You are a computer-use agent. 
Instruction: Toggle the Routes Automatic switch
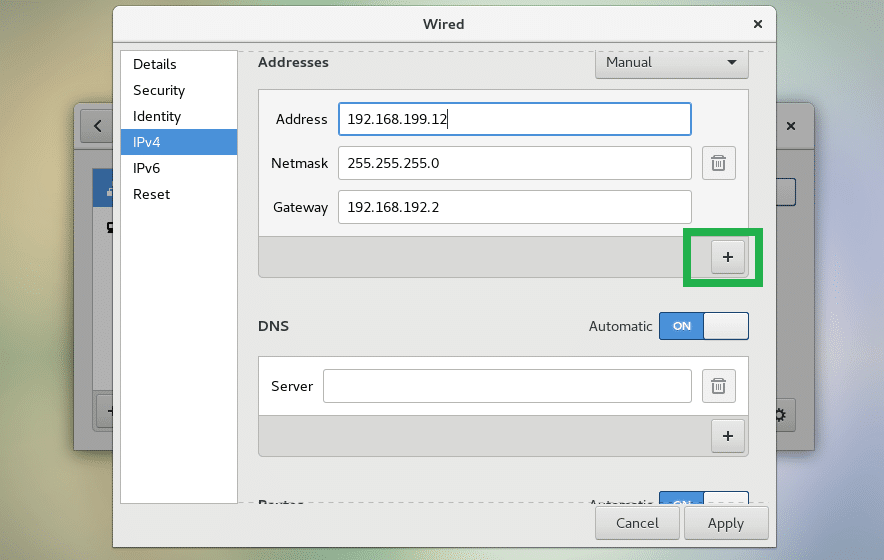coord(703,502)
